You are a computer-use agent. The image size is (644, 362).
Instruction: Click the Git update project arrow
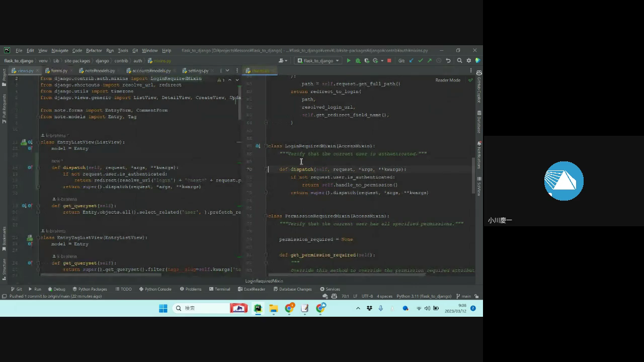click(411, 61)
